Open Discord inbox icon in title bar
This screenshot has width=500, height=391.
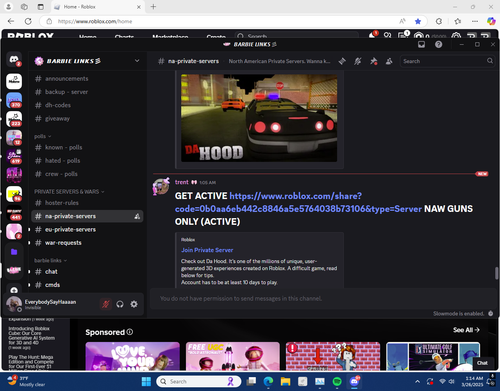[421, 44]
